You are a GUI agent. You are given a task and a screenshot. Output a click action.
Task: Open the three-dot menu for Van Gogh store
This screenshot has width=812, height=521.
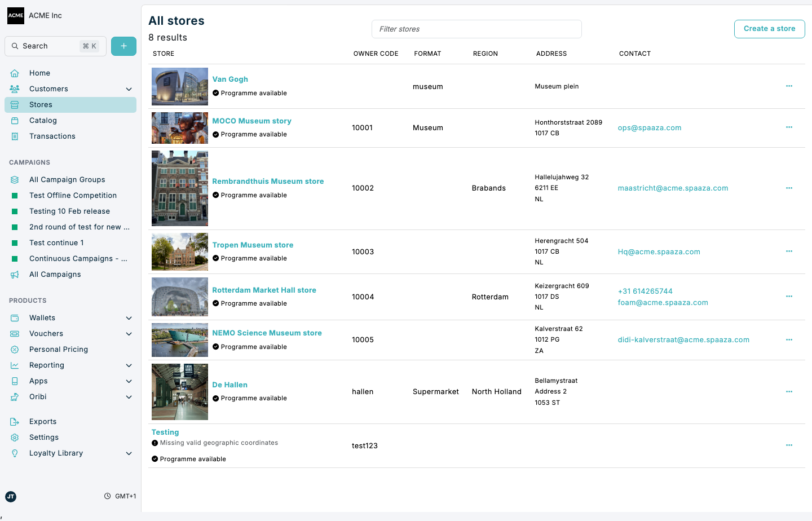789,86
